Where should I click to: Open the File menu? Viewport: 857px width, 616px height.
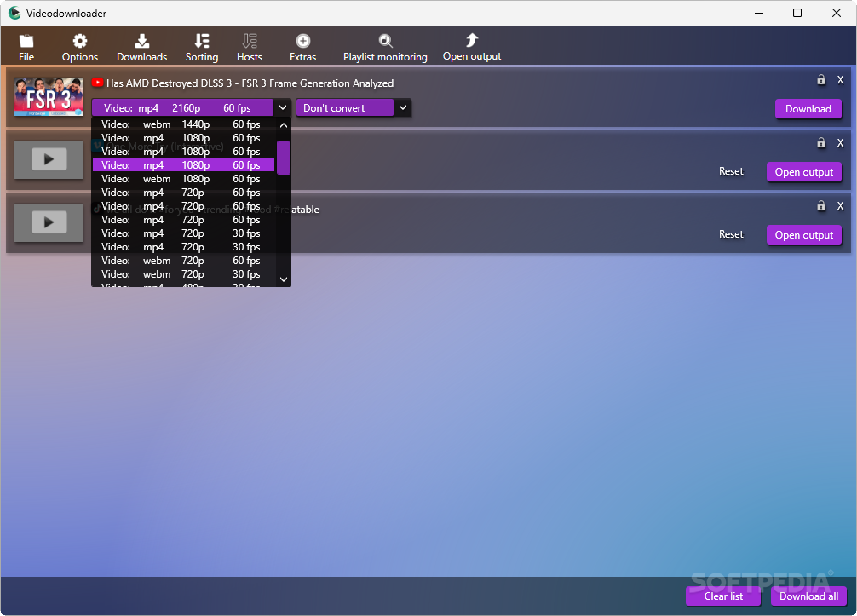[x=26, y=48]
